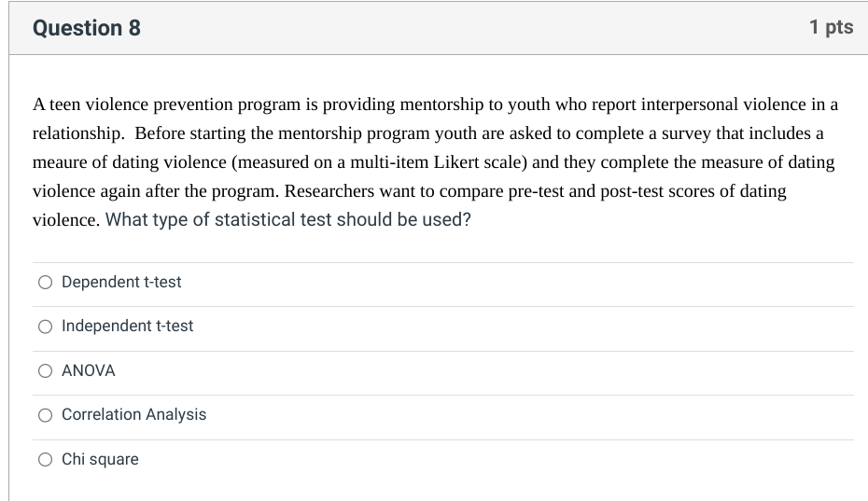868x501 pixels.
Task: Click the "Question 8" heading
Action: (x=87, y=28)
